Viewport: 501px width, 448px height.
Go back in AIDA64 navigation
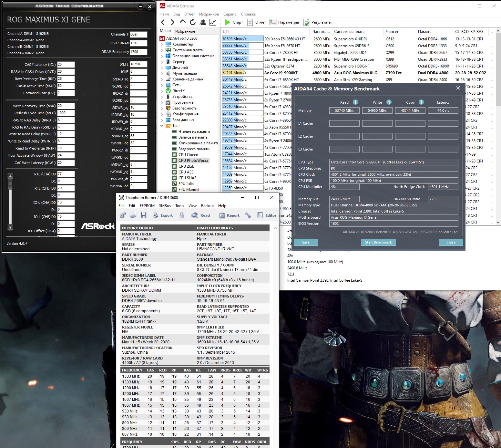(163, 22)
